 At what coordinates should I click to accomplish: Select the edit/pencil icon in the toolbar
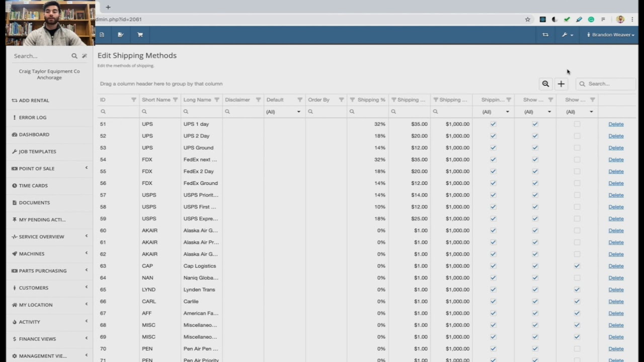pyautogui.click(x=120, y=34)
